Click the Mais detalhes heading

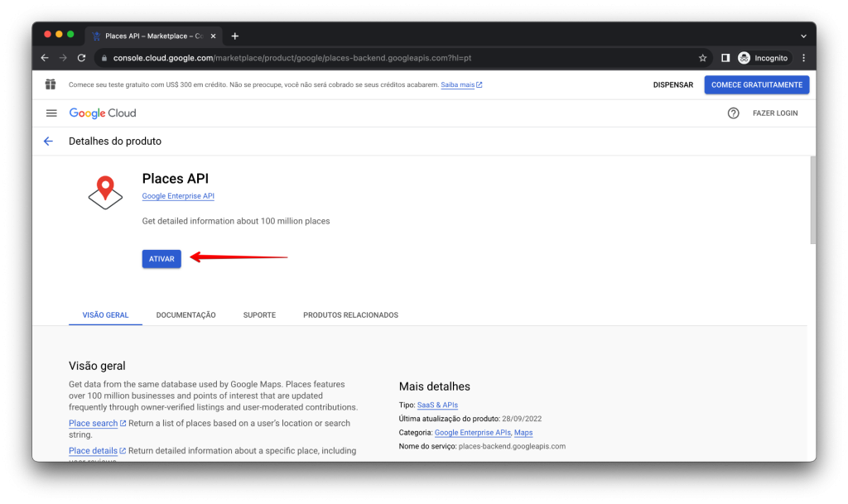pos(434,386)
